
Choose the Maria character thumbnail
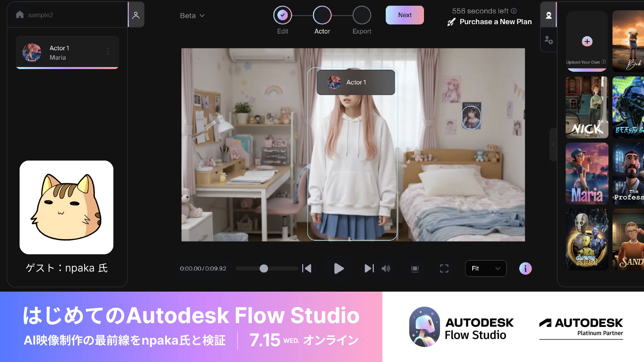point(587,173)
